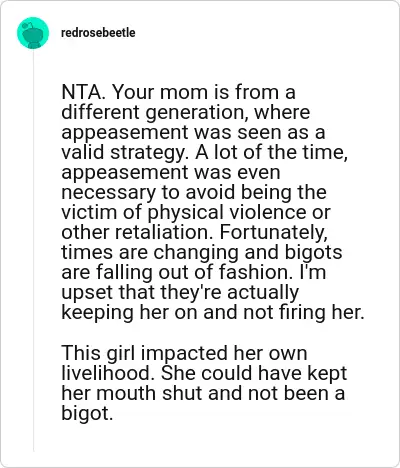Click the text 'appeasement was seen as a'
Image resolution: width=400 pixels, height=468 pixels.
click(x=193, y=132)
